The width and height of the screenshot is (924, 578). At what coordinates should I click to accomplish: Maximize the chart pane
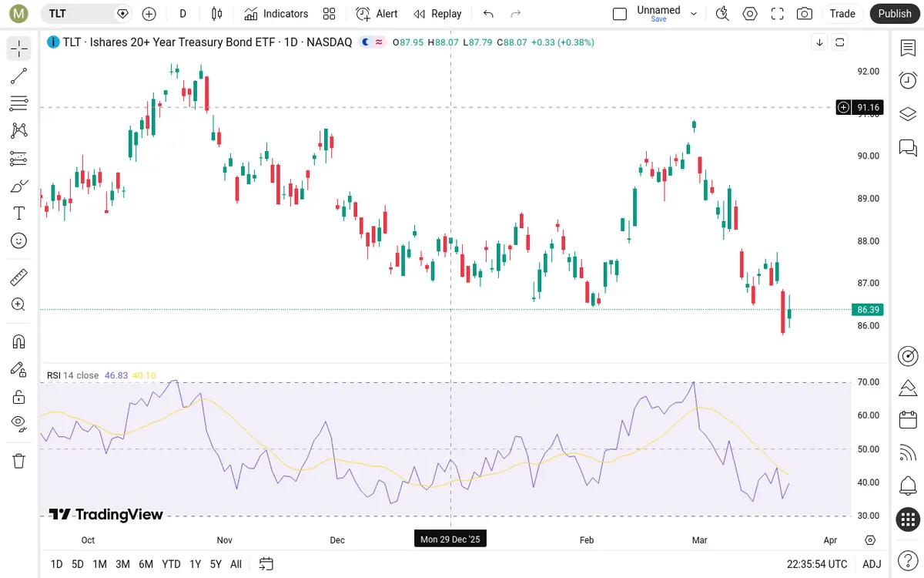839,42
